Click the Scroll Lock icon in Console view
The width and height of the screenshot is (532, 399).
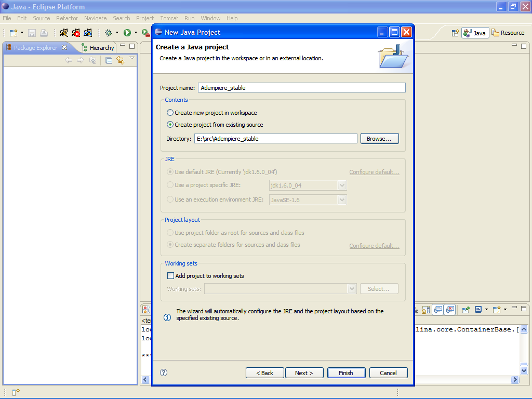coord(426,310)
